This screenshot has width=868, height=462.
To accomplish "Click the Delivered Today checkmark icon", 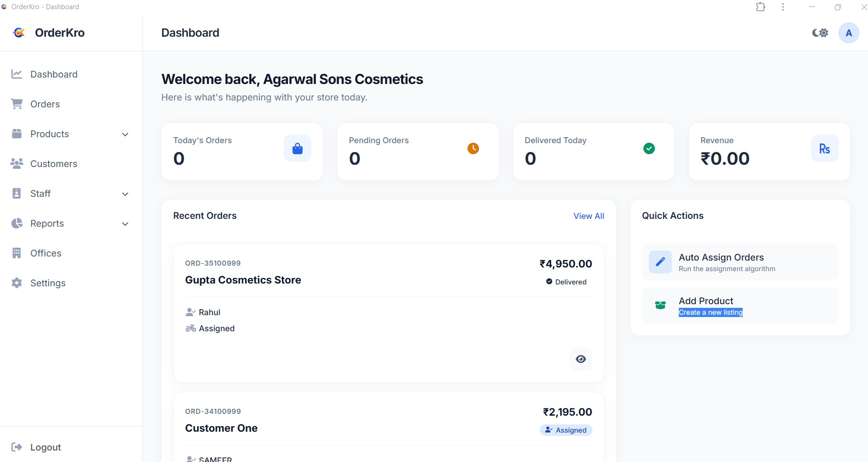I will (x=649, y=148).
